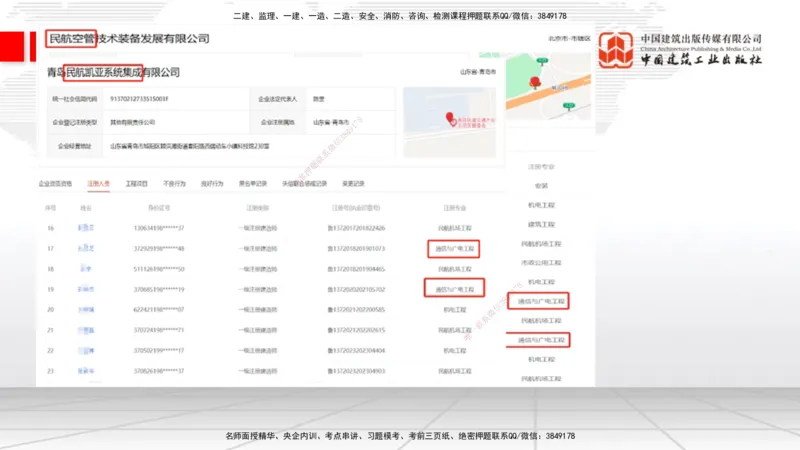Open the person name link in row 16
Screen dimensions: 800x450
86,228
